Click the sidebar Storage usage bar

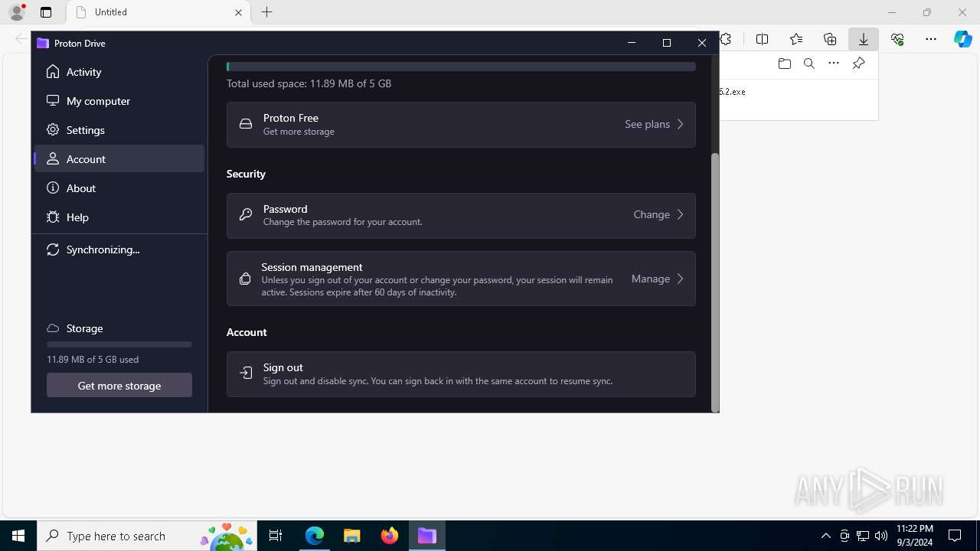pyautogui.click(x=119, y=344)
